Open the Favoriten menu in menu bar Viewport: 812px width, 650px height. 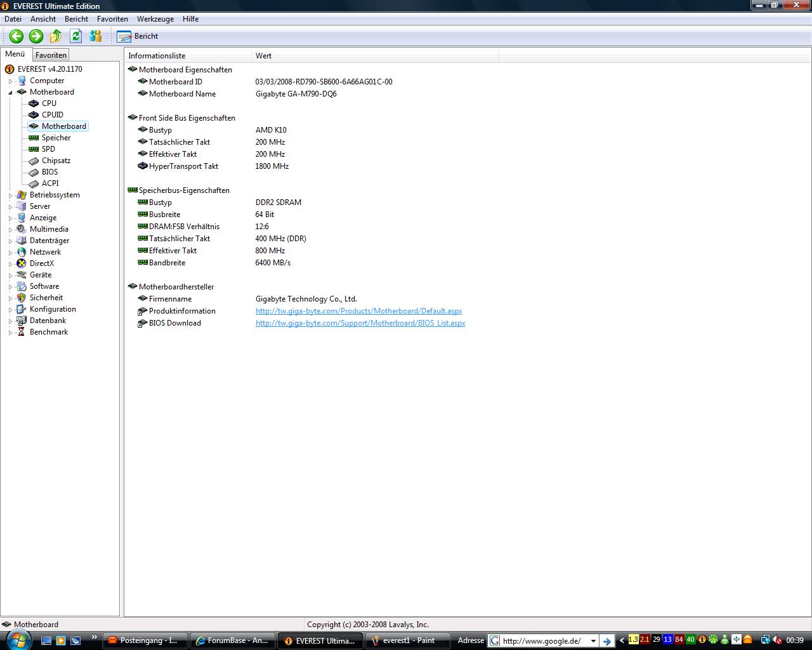coord(112,19)
